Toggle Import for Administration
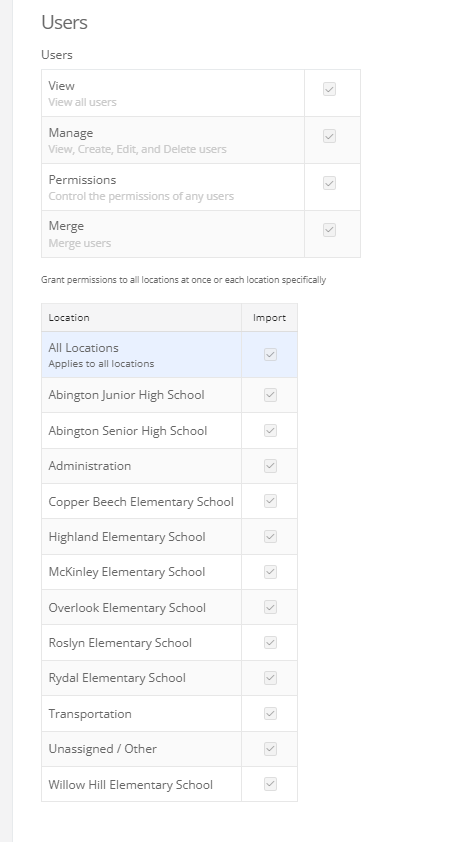Screen dimensions: 450x842 point(270,466)
